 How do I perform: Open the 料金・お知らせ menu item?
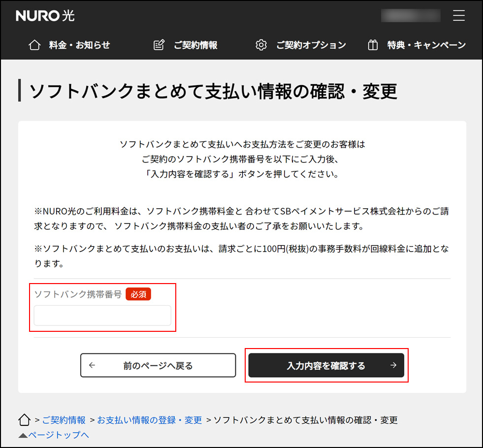[79, 45]
